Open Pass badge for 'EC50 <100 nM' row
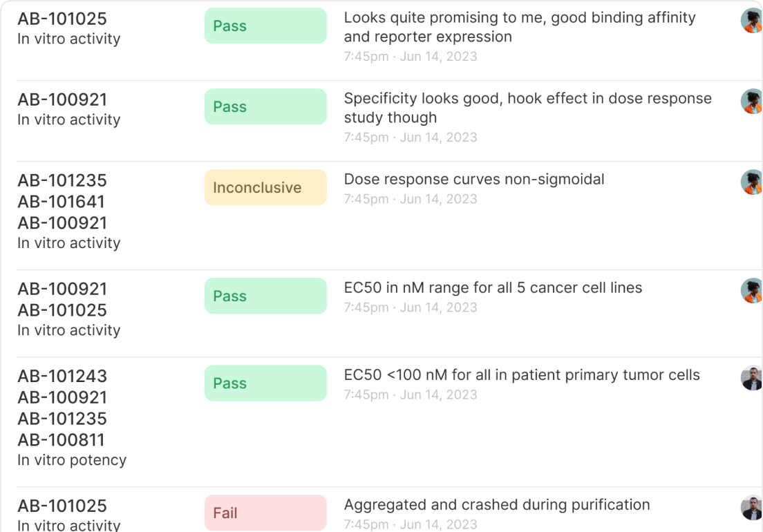 click(265, 383)
